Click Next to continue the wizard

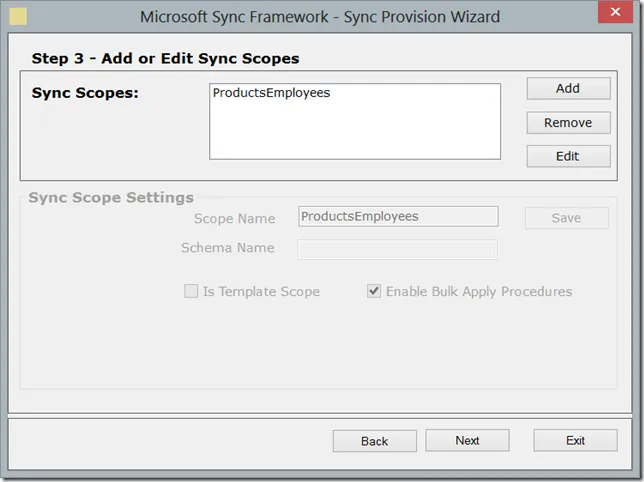coord(467,440)
